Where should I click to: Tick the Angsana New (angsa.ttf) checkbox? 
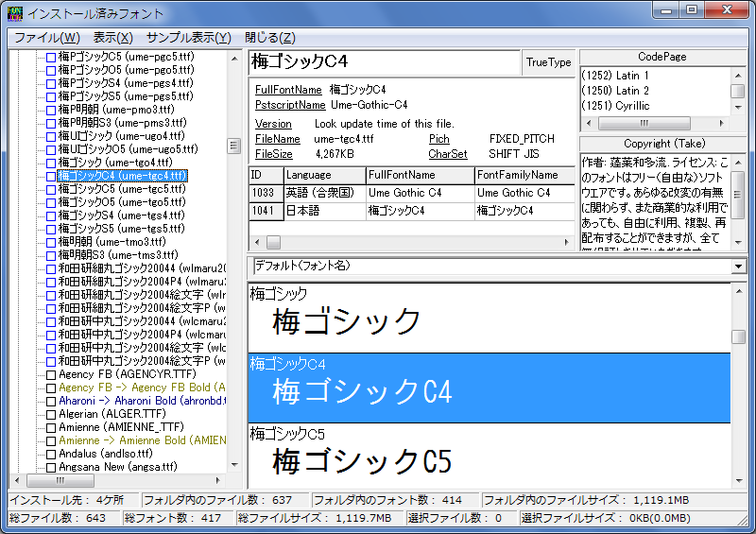click(x=51, y=468)
